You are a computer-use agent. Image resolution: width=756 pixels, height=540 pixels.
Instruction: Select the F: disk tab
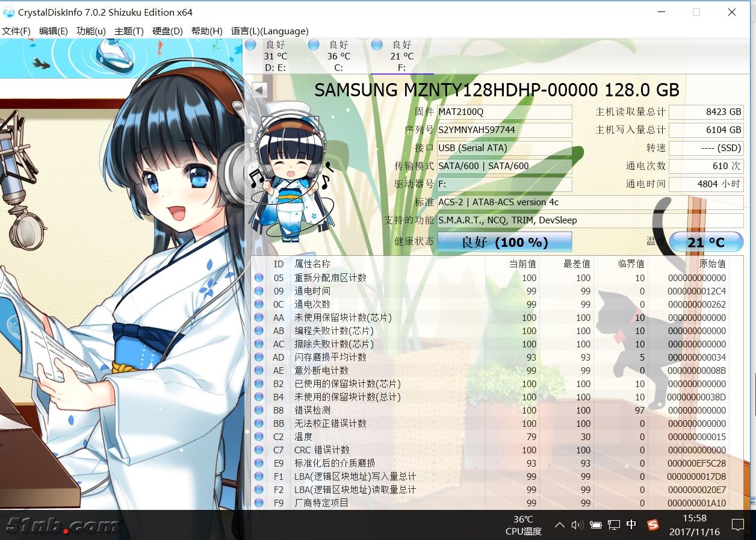[401, 56]
